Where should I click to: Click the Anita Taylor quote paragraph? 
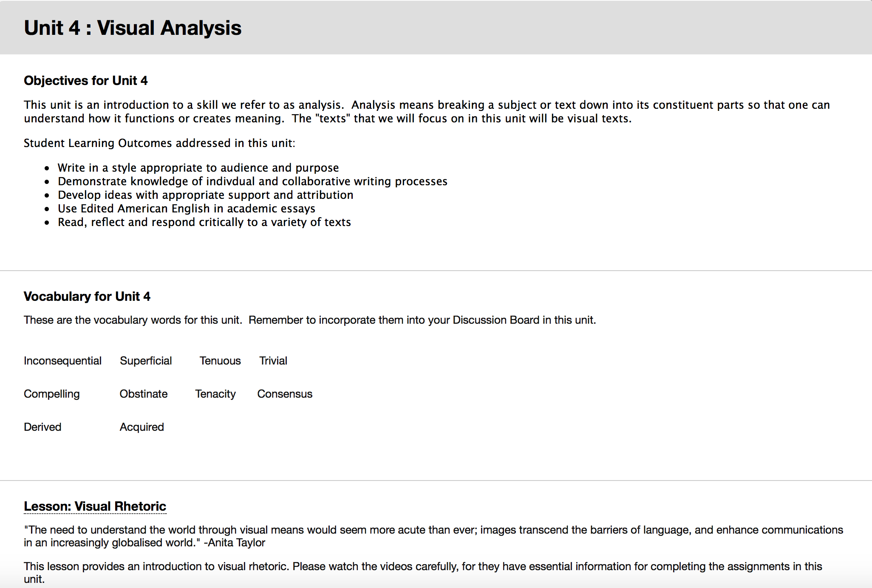(433, 536)
